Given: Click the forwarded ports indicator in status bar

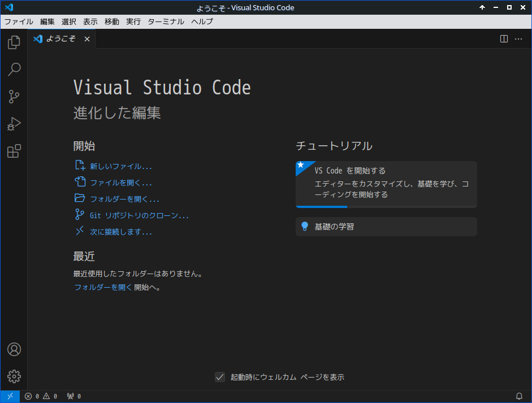Looking at the screenshot, I should 74,396.
